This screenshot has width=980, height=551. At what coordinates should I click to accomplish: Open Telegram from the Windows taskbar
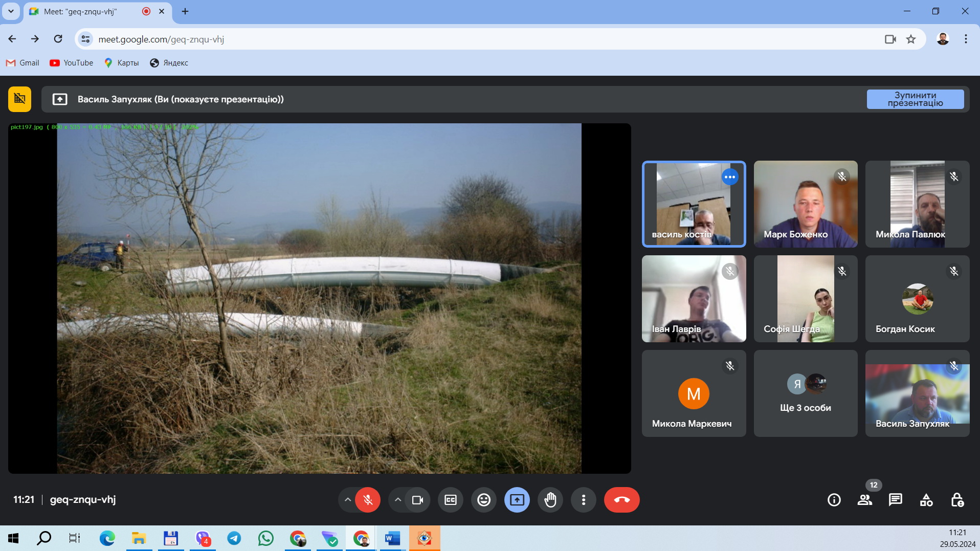click(234, 538)
